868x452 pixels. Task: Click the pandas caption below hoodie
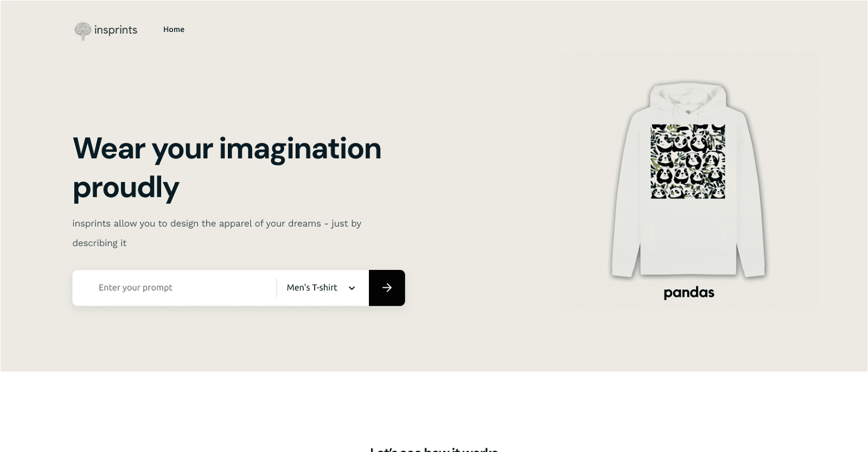[689, 293]
